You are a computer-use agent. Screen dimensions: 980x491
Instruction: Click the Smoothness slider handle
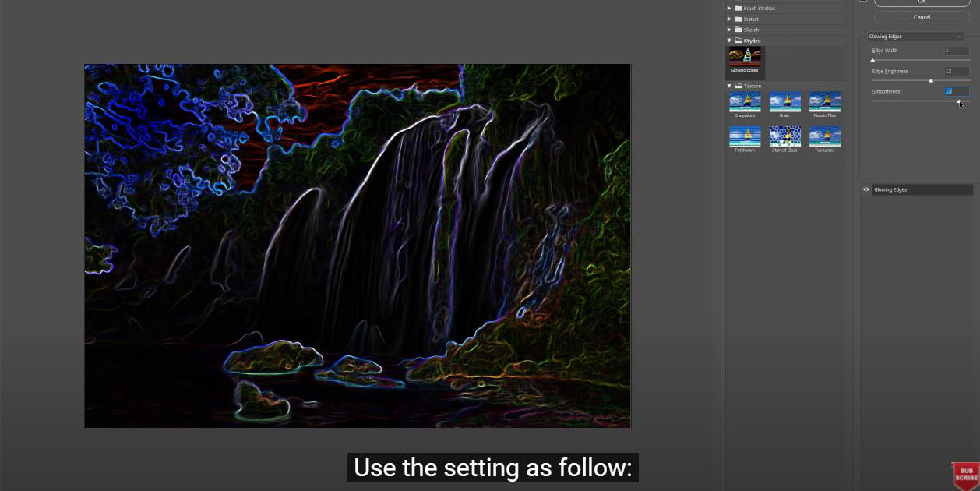(959, 101)
